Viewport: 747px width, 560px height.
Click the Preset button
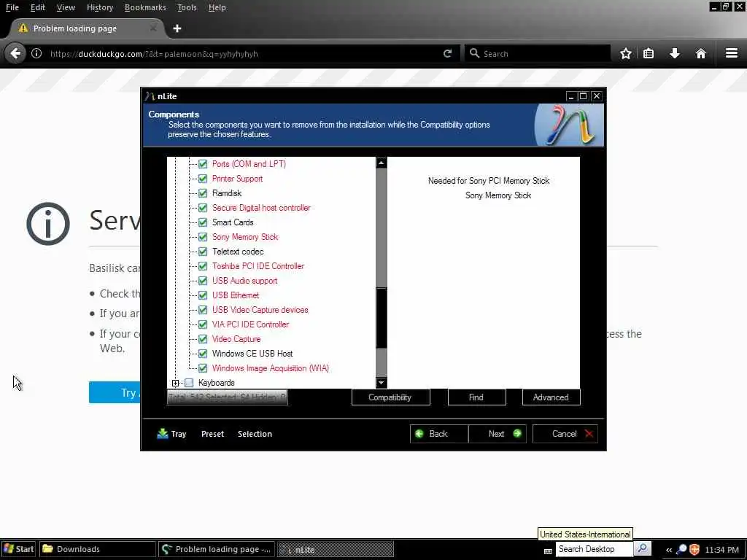point(212,434)
